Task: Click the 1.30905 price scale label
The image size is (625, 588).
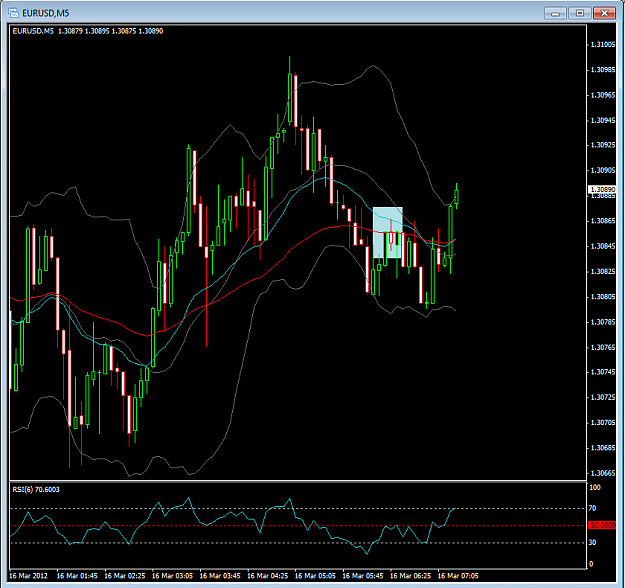Action: [603, 170]
